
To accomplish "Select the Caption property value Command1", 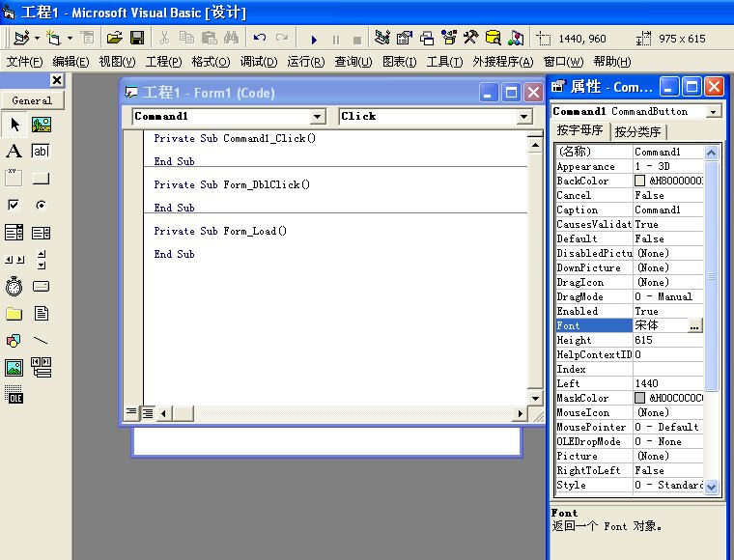I will [x=667, y=210].
